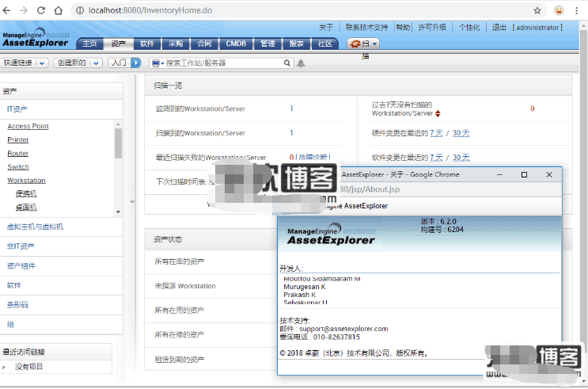This screenshot has width=588, height=389.
Task: Click the support@assetexplorer.com email text
Action: 343,329
